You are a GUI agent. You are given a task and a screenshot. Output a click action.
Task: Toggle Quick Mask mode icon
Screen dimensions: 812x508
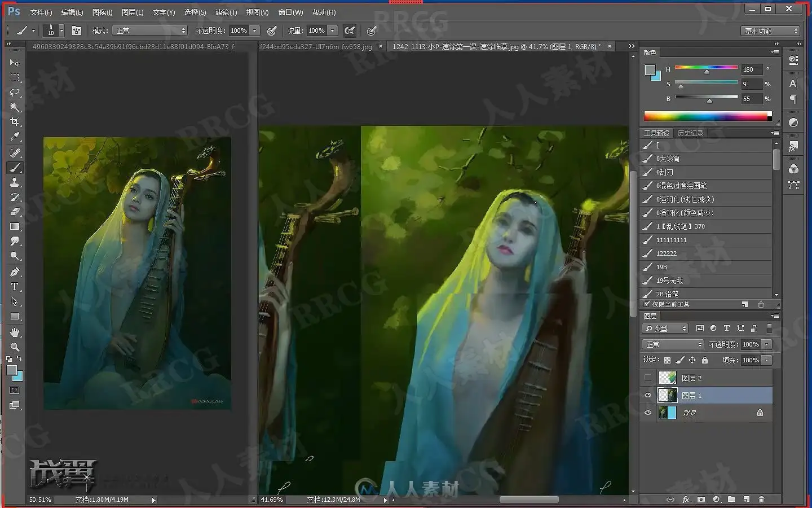(15, 391)
